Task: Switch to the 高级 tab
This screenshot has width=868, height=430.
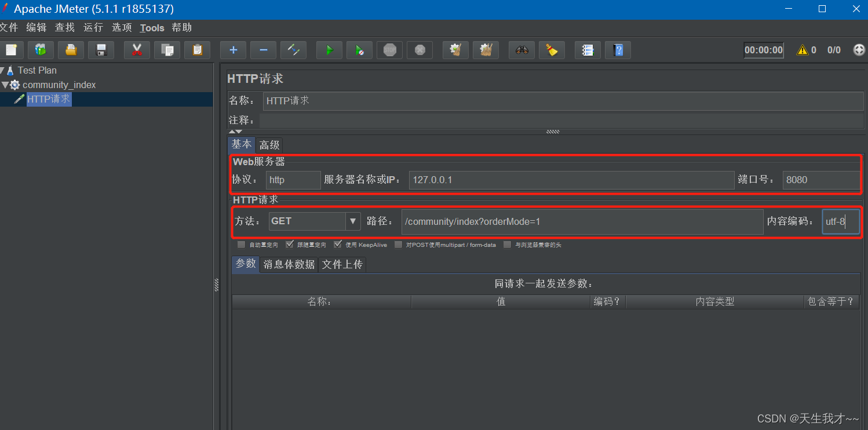Action: pyautogui.click(x=269, y=145)
